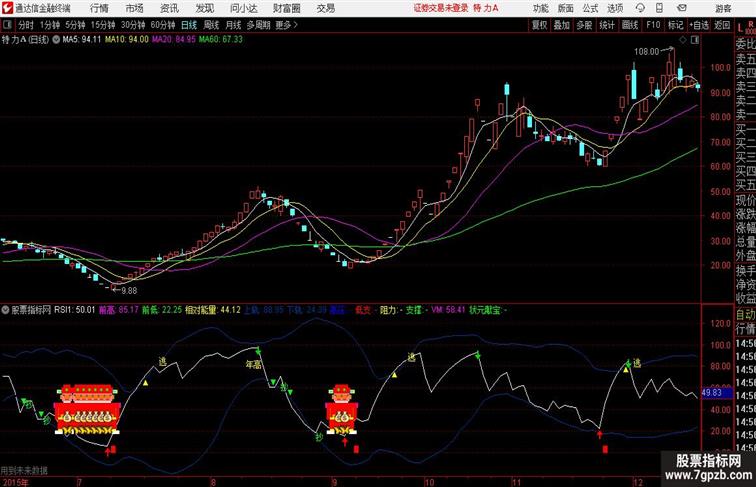Click the Tongdaxin red logo icon
This screenshot has height=487, width=756.
point(7,8)
